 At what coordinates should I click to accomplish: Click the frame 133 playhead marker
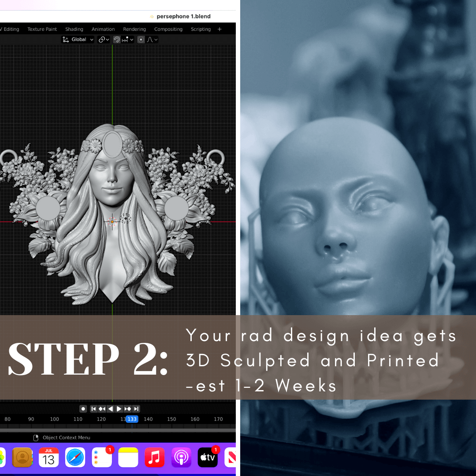coord(132,419)
